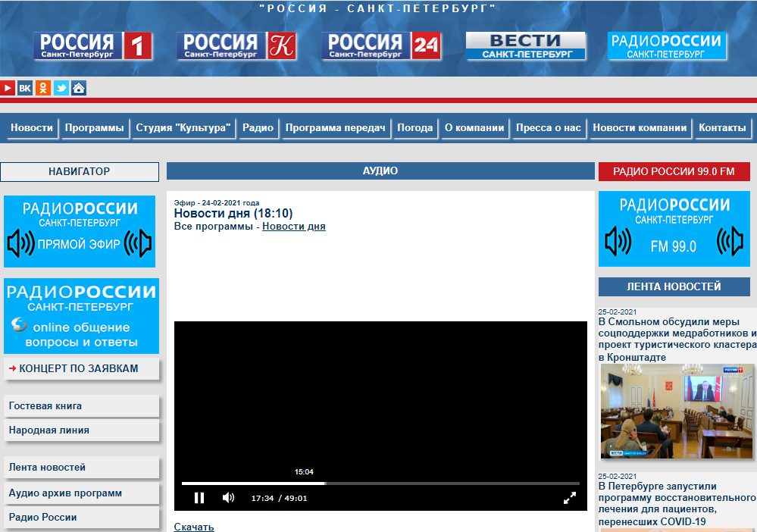The image size is (757, 532).
Task: Open the VK social icon
Action: pyautogui.click(x=24, y=88)
